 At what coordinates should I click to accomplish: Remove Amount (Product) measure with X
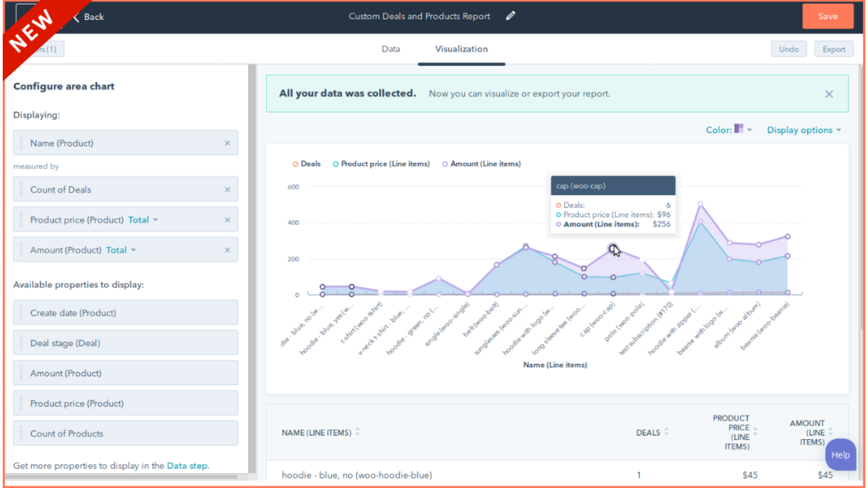coord(227,250)
